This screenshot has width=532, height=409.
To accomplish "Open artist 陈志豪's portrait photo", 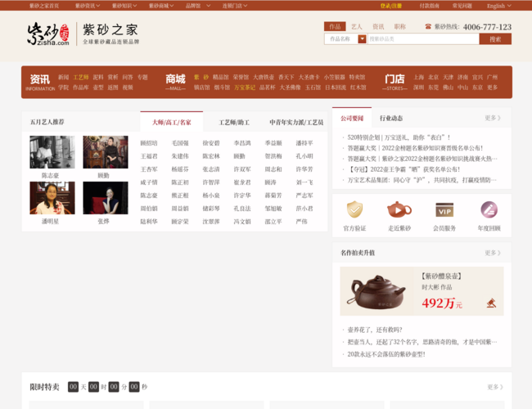I will pyautogui.click(x=52, y=152).
